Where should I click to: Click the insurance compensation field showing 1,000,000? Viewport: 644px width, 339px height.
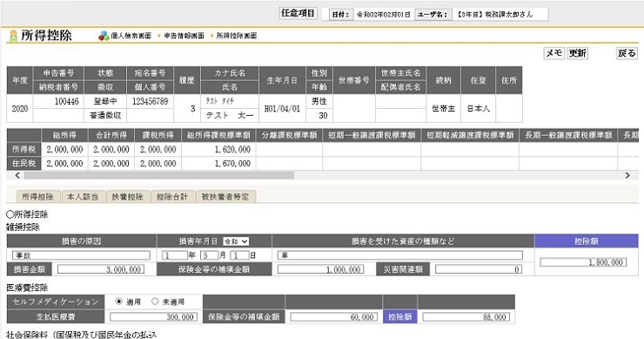tap(321, 269)
